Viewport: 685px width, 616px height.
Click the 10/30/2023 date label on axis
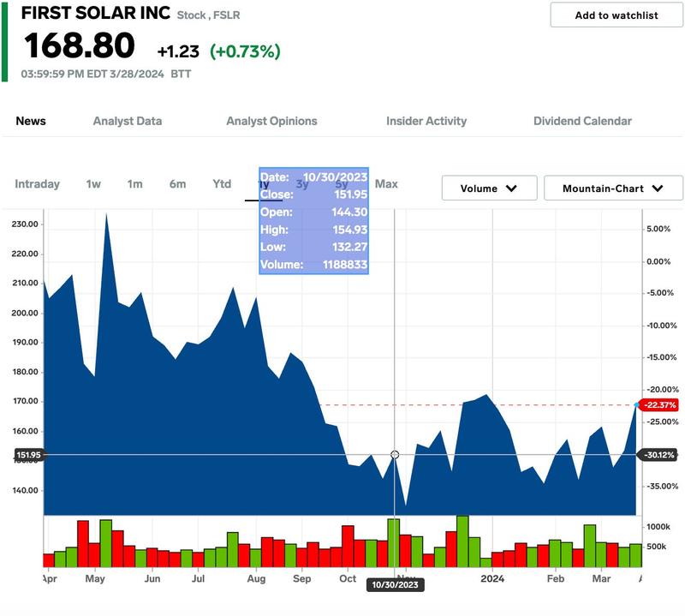coord(395,585)
